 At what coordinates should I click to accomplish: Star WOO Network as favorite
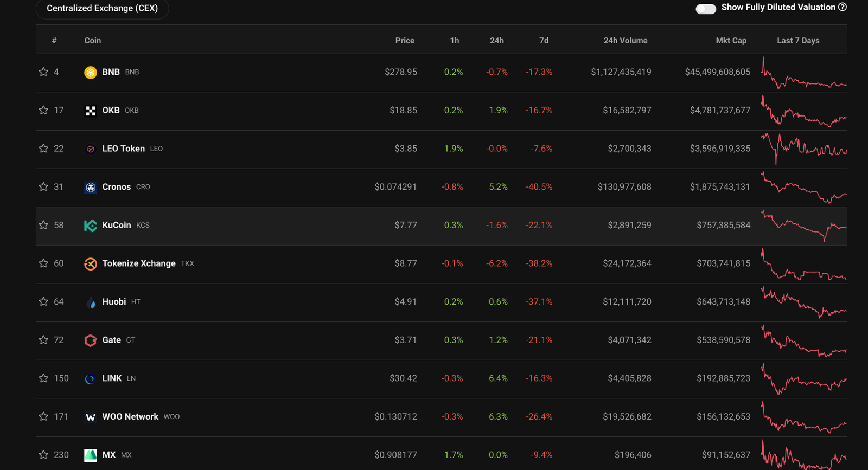tap(43, 417)
